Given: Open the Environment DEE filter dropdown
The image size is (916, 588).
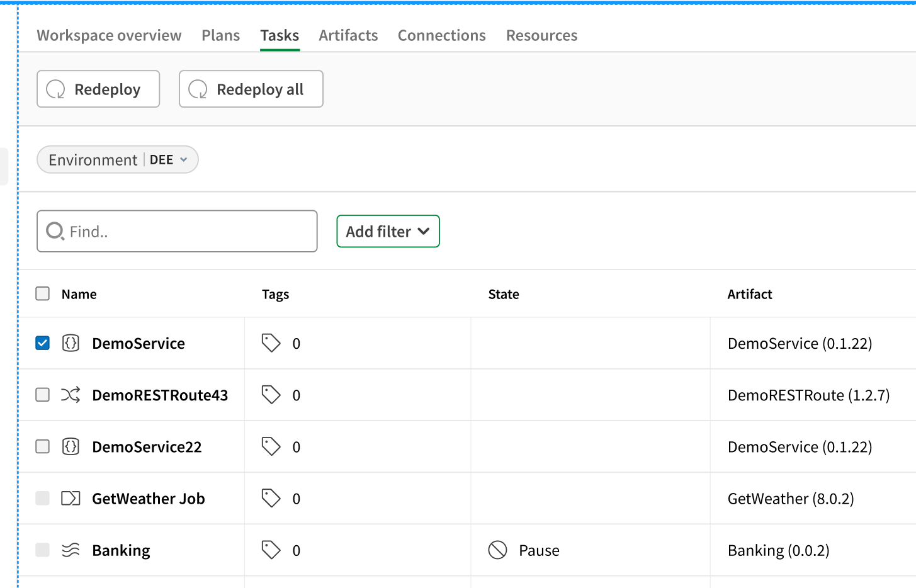Looking at the screenshot, I should (117, 159).
